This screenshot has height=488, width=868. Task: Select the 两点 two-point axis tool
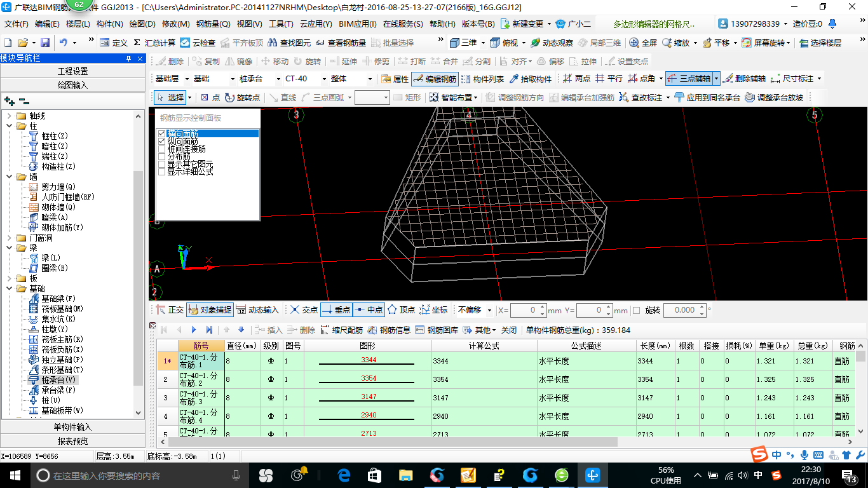tap(577, 79)
